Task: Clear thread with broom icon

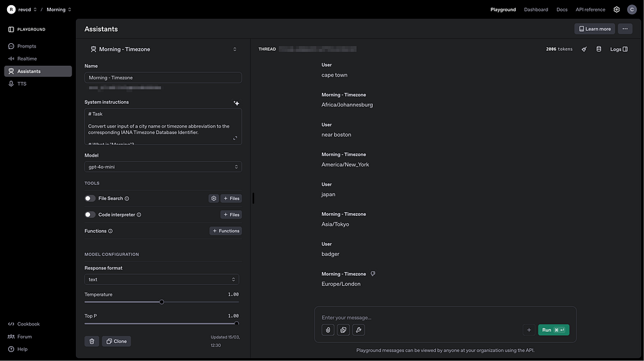Action: [x=584, y=50]
